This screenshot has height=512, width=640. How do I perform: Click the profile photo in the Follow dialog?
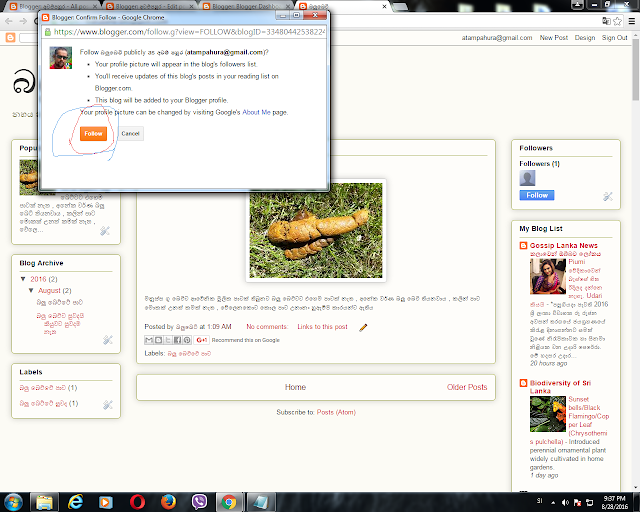click(60, 58)
